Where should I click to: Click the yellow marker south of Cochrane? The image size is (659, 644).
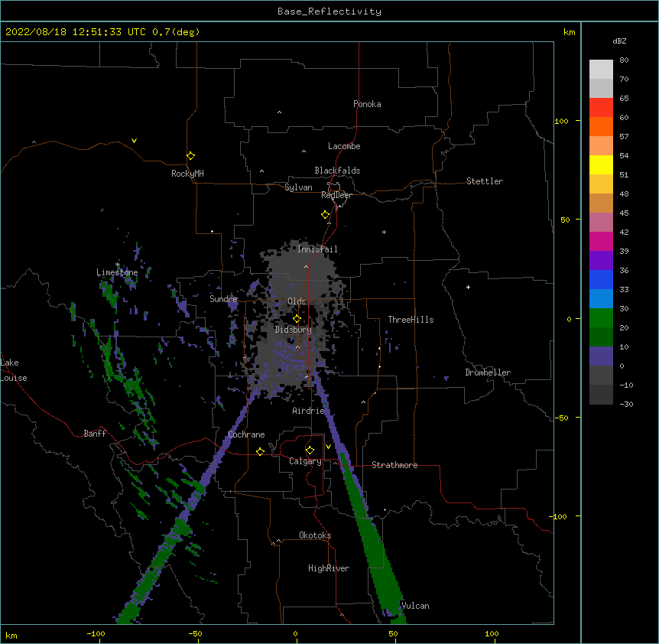[260, 451]
